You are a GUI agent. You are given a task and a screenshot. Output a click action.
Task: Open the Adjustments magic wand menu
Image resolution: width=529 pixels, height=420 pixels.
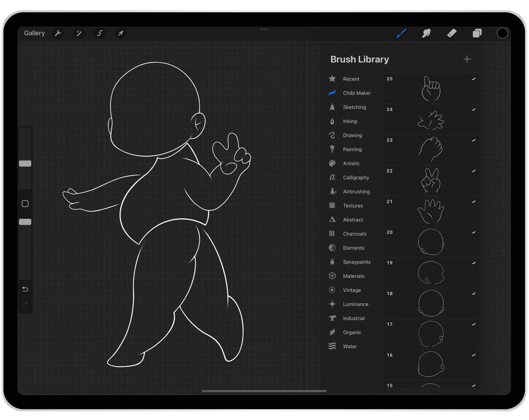pos(79,33)
